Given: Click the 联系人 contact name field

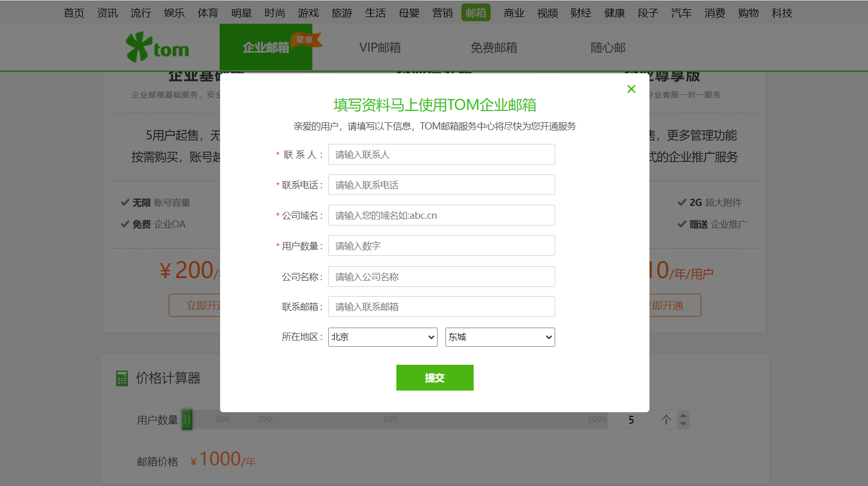Looking at the screenshot, I should tap(441, 154).
